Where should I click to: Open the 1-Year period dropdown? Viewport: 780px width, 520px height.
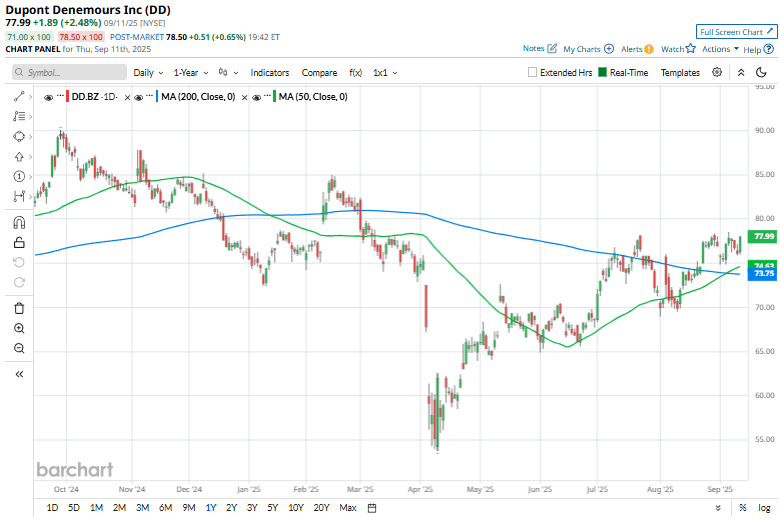point(191,73)
